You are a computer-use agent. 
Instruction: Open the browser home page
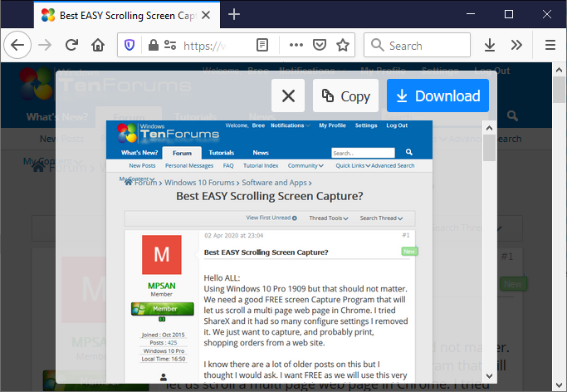[98, 45]
